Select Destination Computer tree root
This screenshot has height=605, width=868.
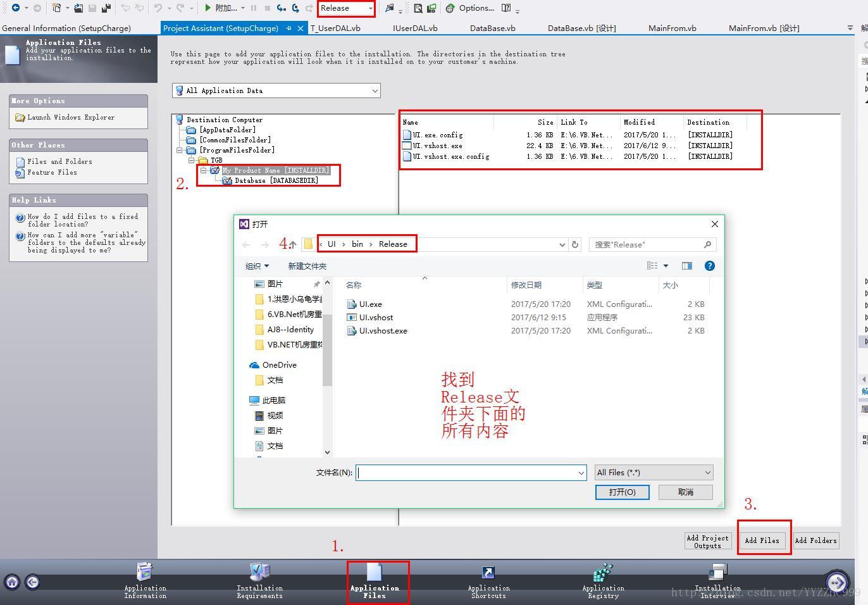[225, 120]
